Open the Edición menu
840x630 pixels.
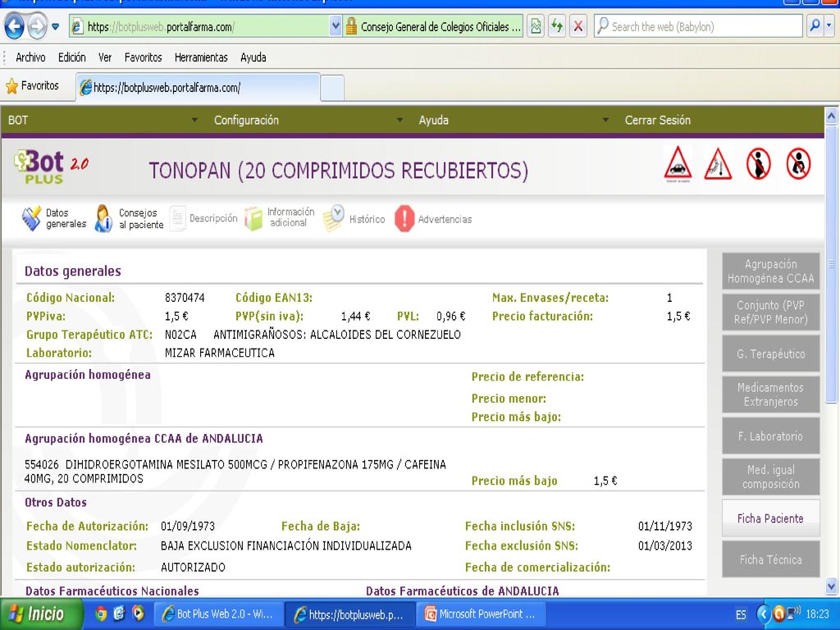click(x=72, y=57)
